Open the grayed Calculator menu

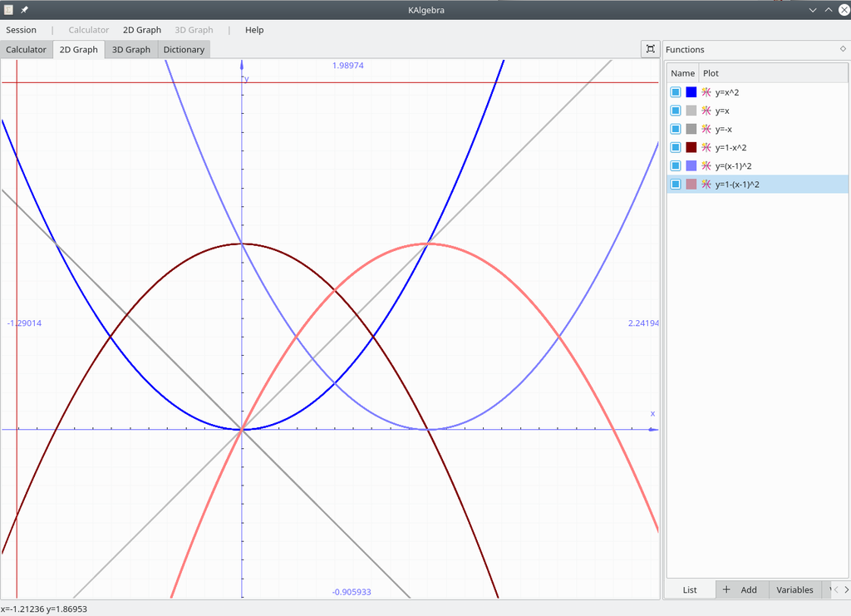(x=88, y=30)
